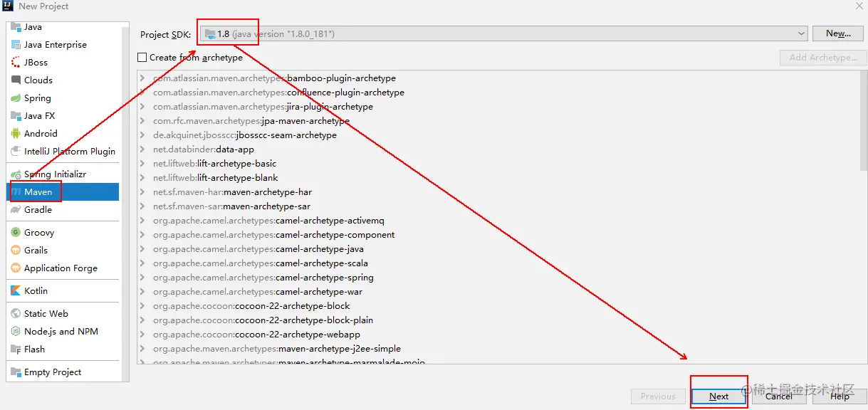Choose the Android robot icon

click(x=16, y=134)
